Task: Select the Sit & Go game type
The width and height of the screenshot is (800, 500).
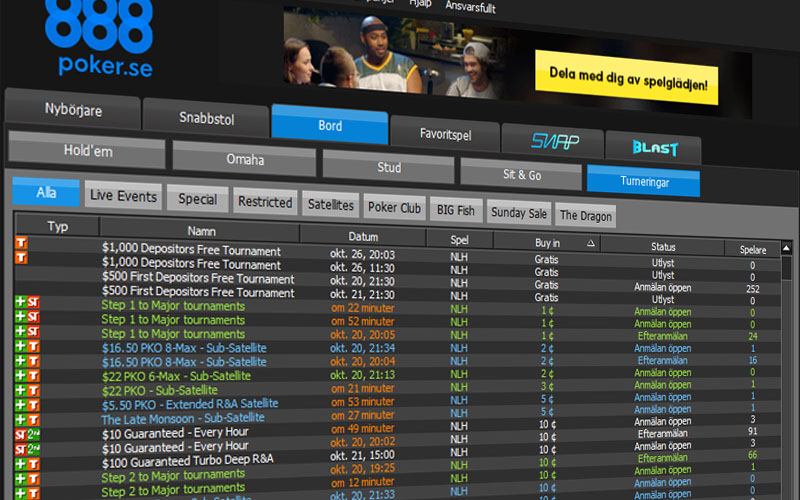Action: coord(521,174)
